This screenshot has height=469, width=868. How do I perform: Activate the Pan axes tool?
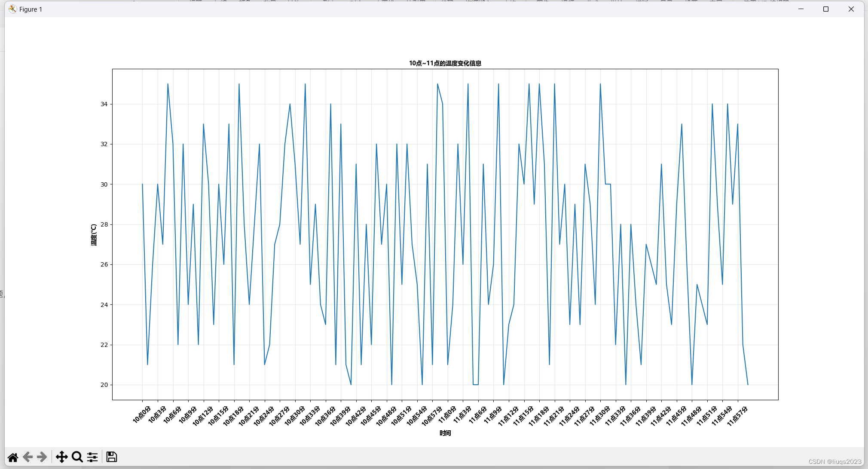[x=61, y=457]
